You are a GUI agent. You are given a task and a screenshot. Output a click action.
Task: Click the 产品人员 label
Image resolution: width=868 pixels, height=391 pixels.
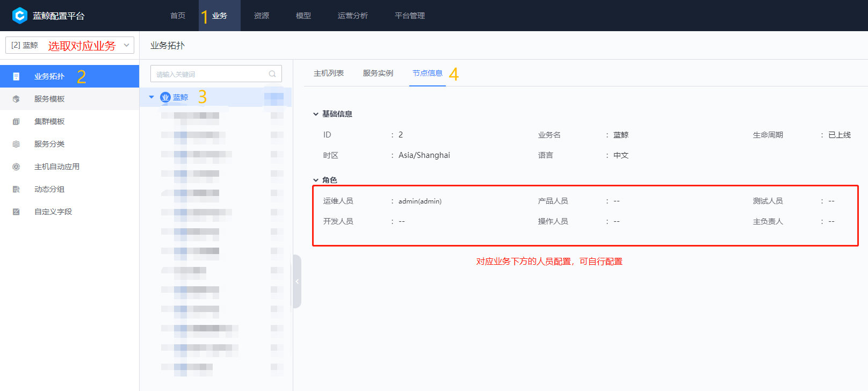tap(553, 201)
